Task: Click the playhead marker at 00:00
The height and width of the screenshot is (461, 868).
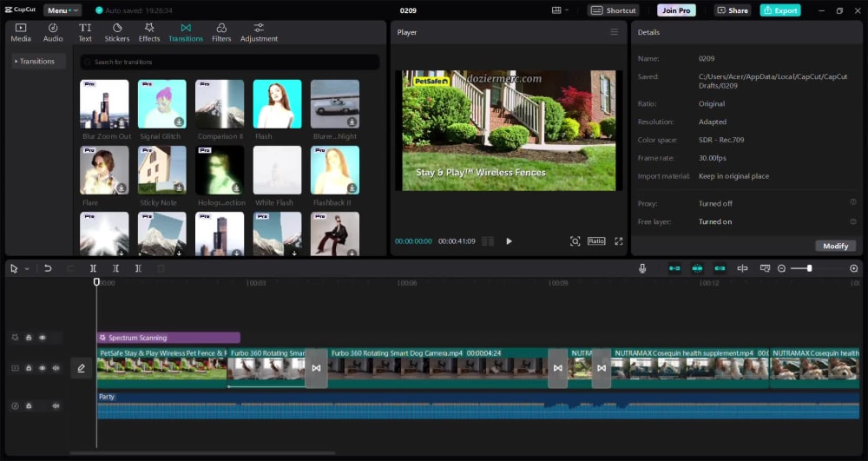Action: [x=96, y=281]
